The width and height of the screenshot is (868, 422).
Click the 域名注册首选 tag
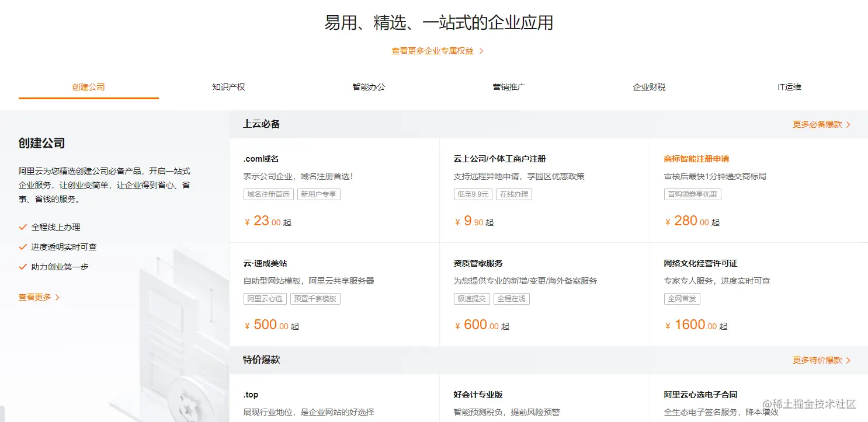pyautogui.click(x=269, y=194)
